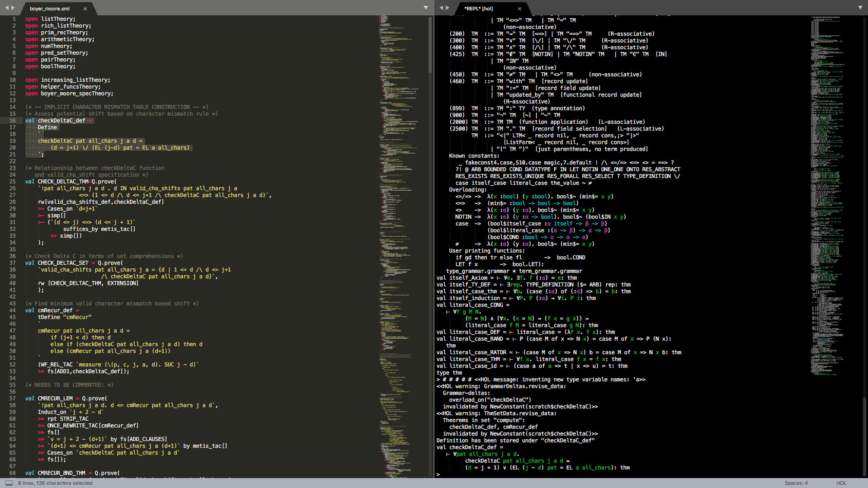Click 'rw [CHECK_DELTAC_THM, EXTENSION]' line

tap(88, 283)
